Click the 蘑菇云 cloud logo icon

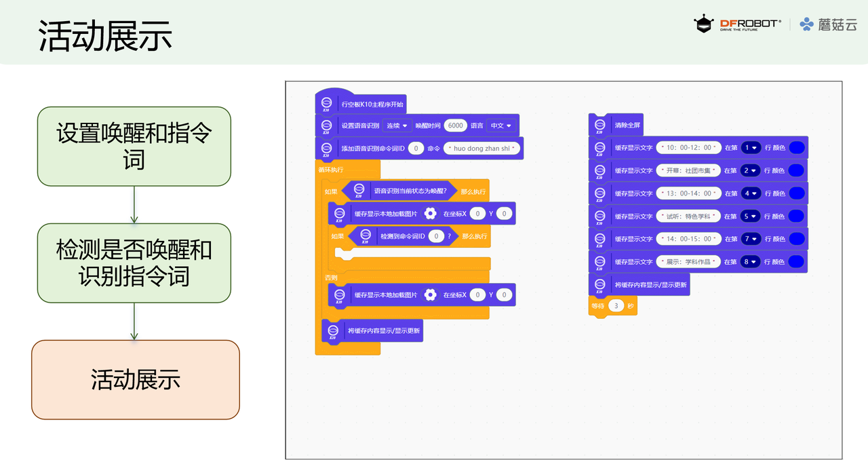tap(806, 24)
